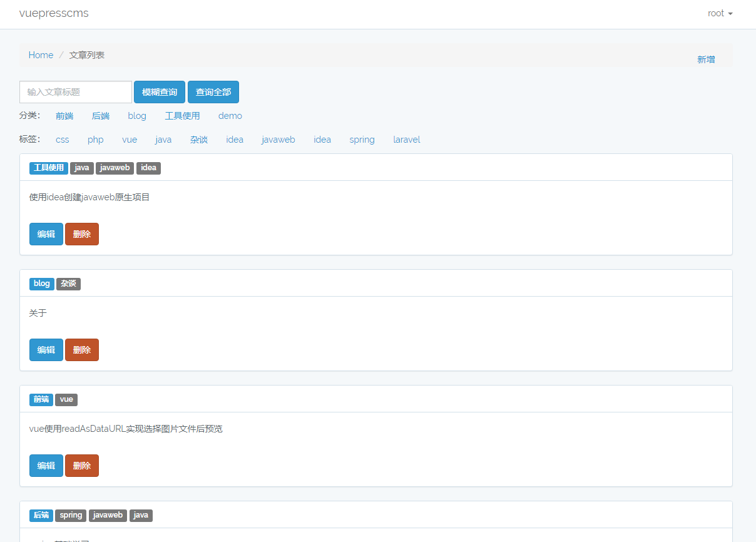Filter by tag php

pyautogui.click(x=96, y=140)
